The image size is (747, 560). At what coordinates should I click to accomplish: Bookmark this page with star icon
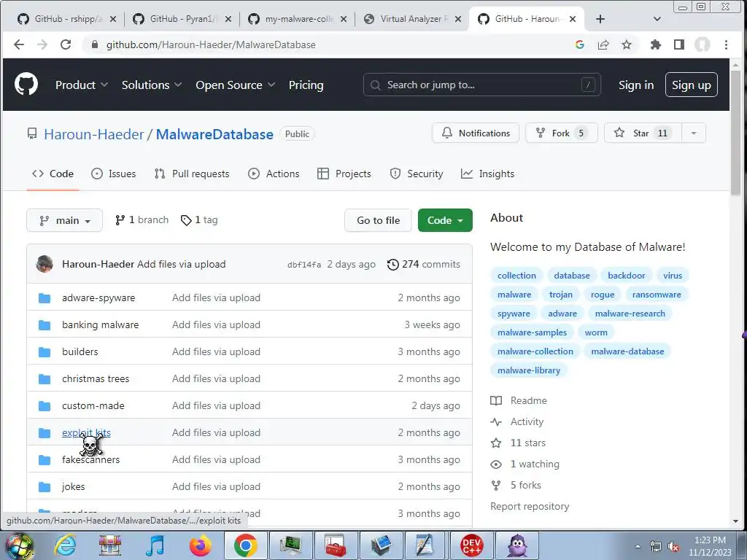click(x=627, y=44)
